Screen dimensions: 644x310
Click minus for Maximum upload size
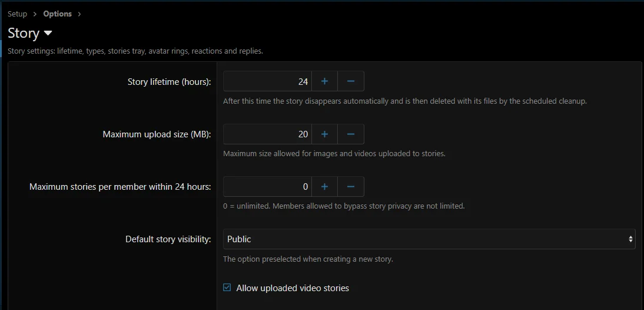pos(351,134)
